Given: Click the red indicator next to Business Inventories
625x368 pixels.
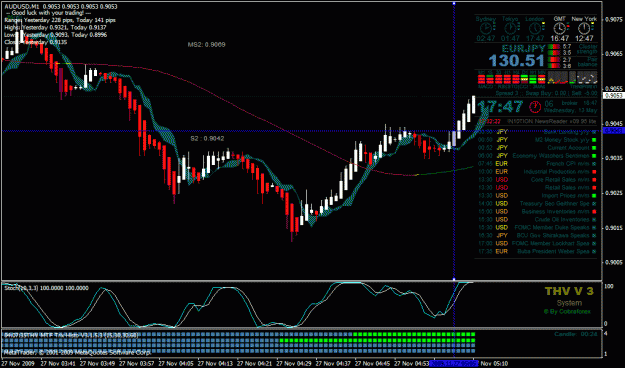Looking at the screenshot, I should (594, 212).
